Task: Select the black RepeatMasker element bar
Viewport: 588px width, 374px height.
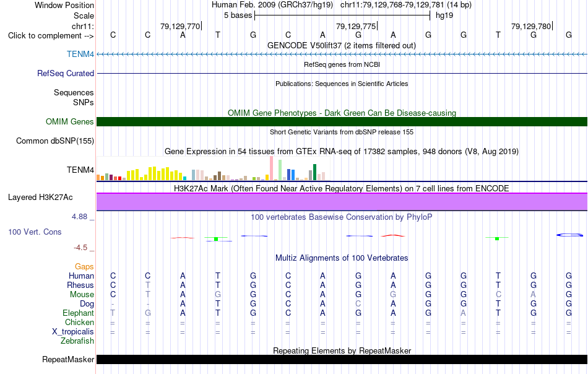Action: click(342, 359)
